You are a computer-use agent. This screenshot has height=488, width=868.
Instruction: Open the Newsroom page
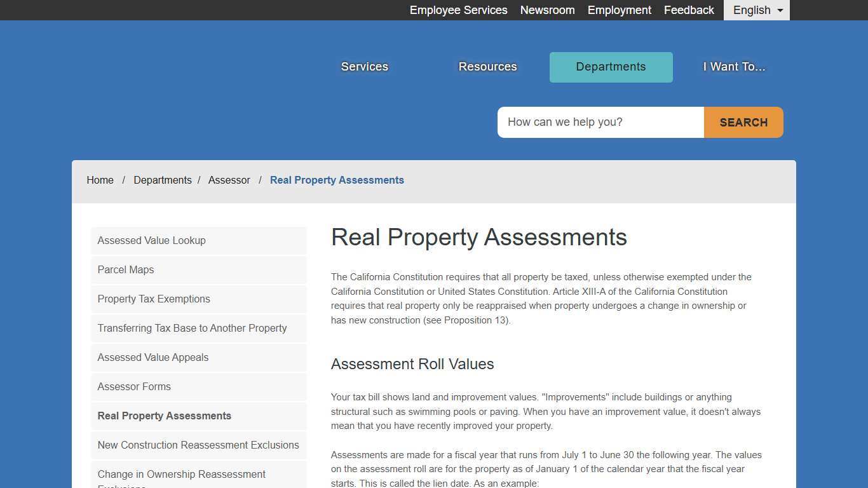(x=547, y=10)
